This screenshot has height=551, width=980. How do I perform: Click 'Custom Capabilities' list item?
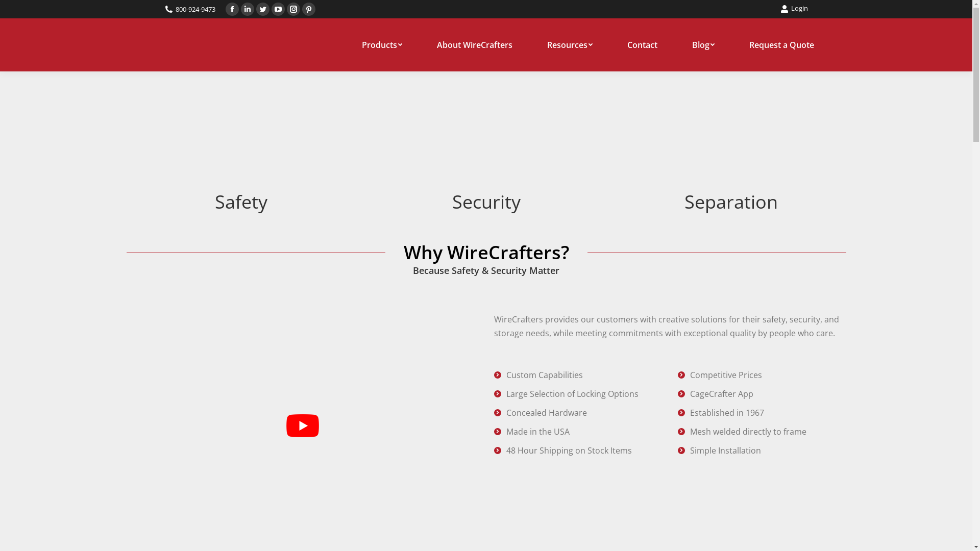pyautogui.click(x=544, y=375)
